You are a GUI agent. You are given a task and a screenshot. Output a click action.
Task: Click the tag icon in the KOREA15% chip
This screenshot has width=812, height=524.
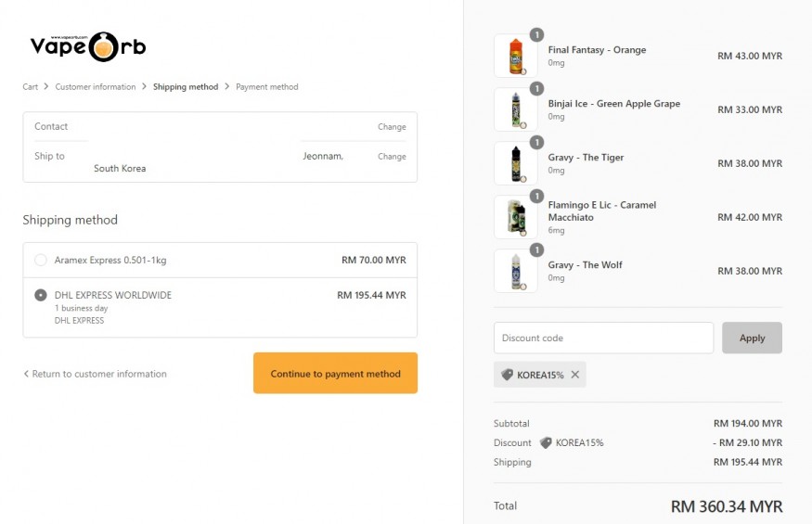pyautogui.click(x=507, y=375)
